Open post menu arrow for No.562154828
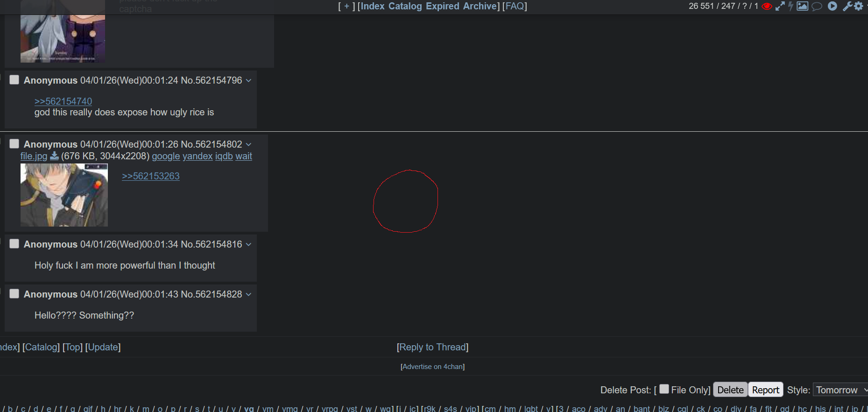Image resolution: width=868 pixels, height=412 pixels. (x=248, y=295)
